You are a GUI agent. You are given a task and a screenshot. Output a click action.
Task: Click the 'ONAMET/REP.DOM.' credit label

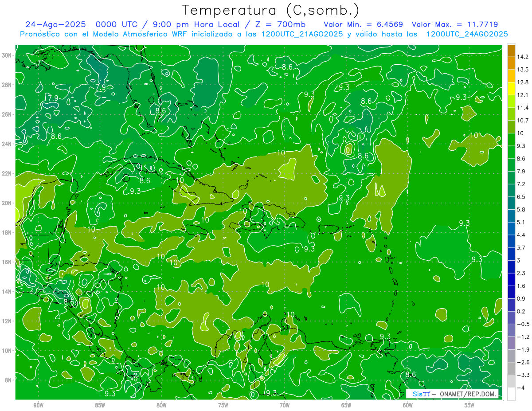tap(467, 394)
